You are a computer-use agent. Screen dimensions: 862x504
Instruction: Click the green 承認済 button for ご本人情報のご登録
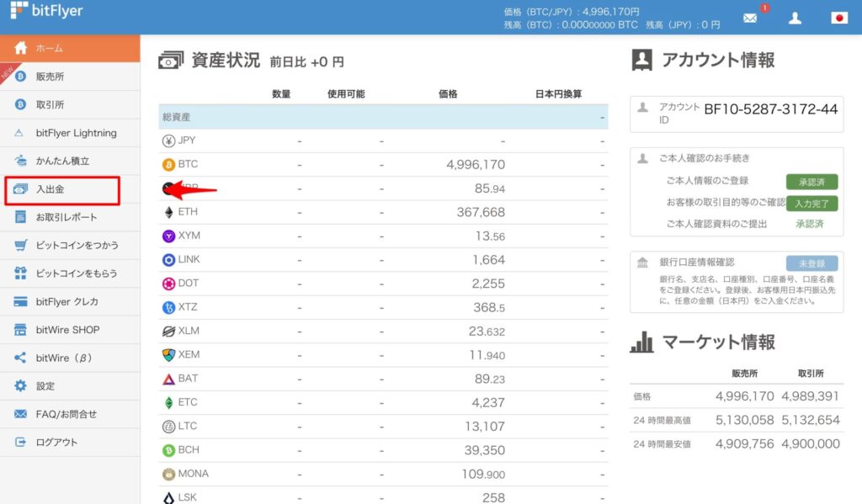tap(811, 182)
